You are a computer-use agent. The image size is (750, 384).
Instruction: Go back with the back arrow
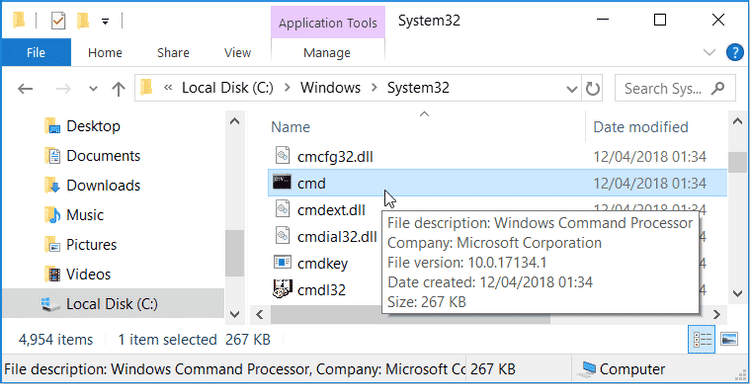25,88
